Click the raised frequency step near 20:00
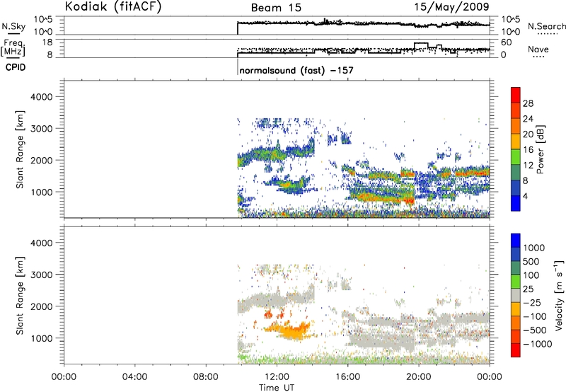This screenshot has height=392, width=566. click(x=421, y=44)
